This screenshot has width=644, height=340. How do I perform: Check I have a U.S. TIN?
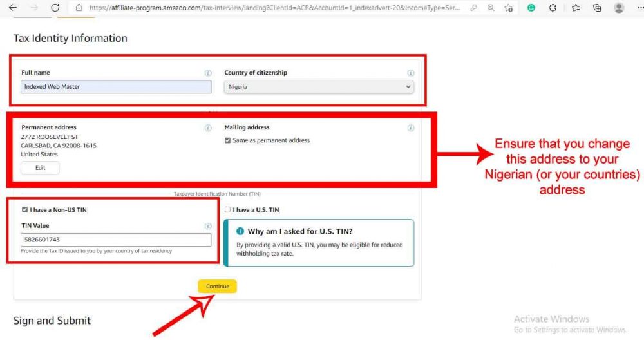click(x=227, y=209)
